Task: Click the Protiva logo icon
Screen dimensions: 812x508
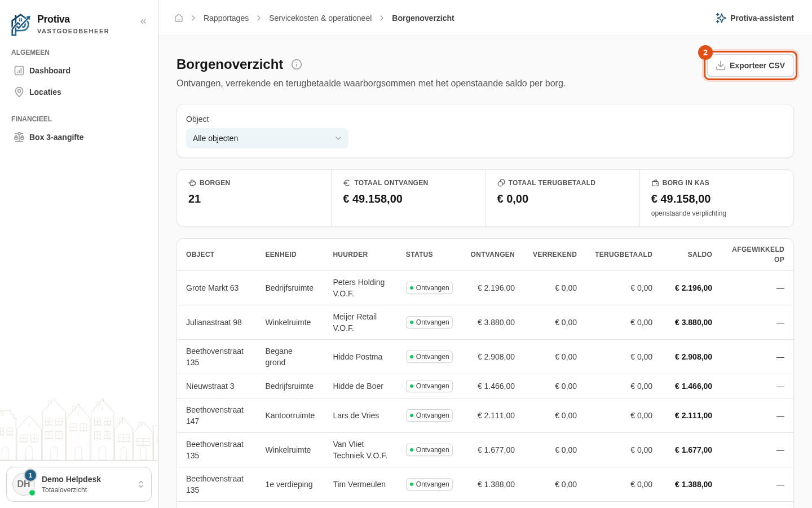Action: (x=21, y=24)
